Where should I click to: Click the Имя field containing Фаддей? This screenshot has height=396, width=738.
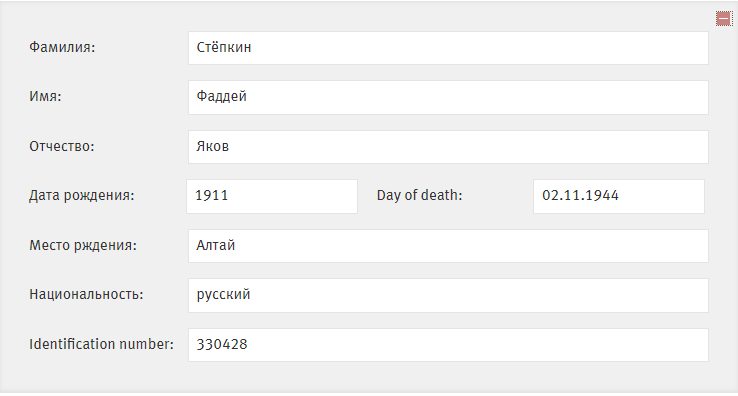[448, 97]
